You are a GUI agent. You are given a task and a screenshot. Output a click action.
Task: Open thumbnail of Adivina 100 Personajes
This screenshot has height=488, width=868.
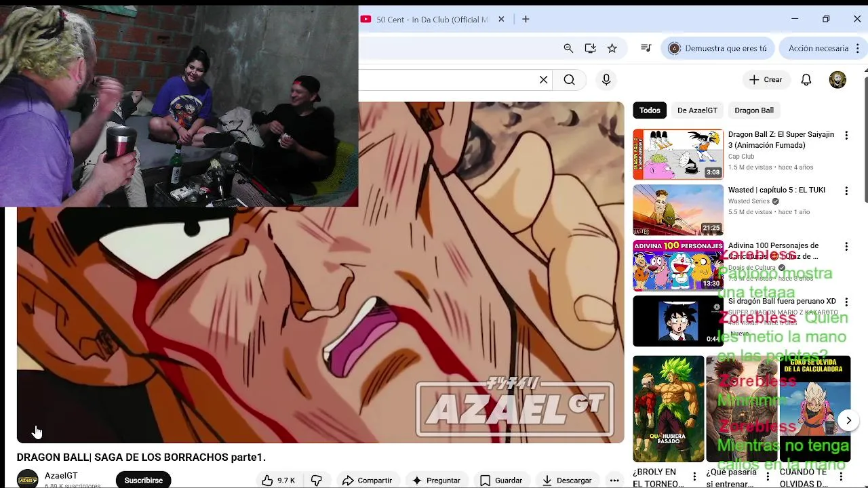(678, 266)
